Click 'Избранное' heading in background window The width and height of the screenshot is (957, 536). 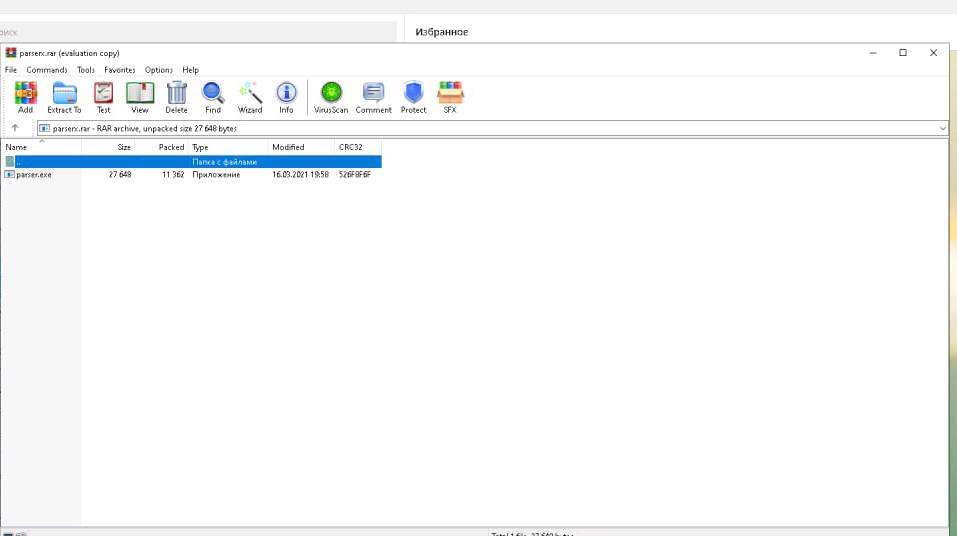click(442, 32)
